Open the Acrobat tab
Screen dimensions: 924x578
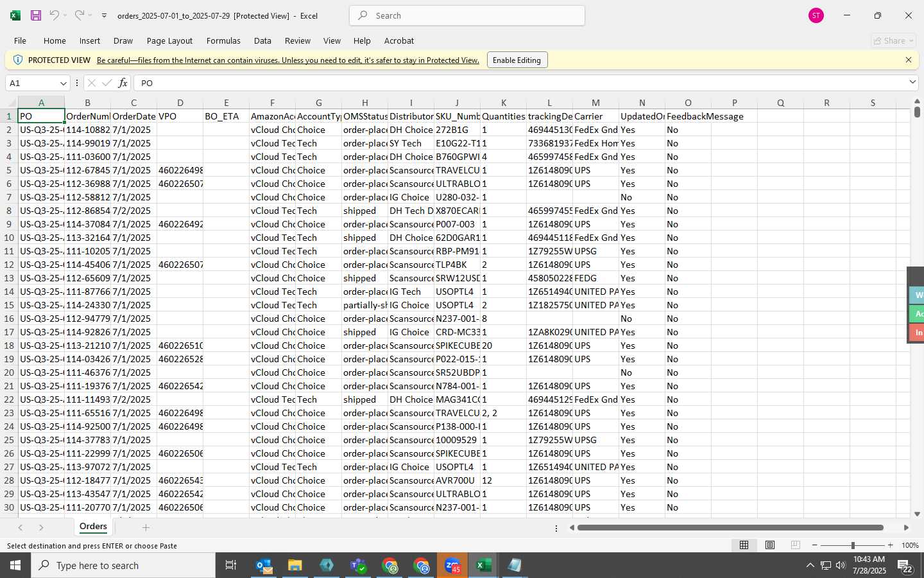[399, 40]
